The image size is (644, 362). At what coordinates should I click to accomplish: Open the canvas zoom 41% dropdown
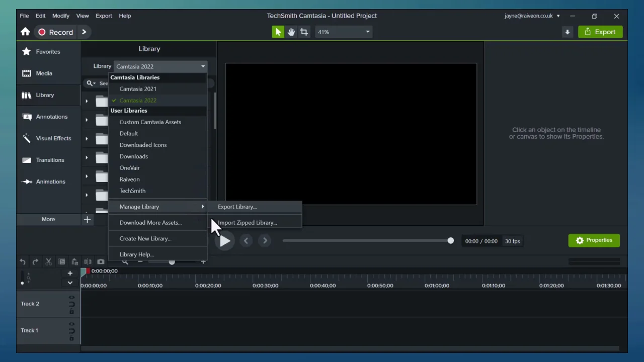click(x=344, y=32)
